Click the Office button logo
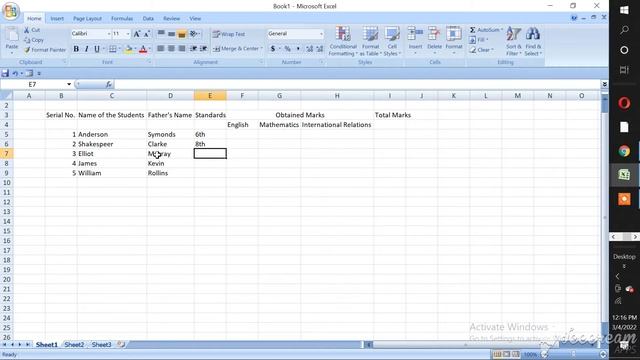640x360 pixels. 11,11
